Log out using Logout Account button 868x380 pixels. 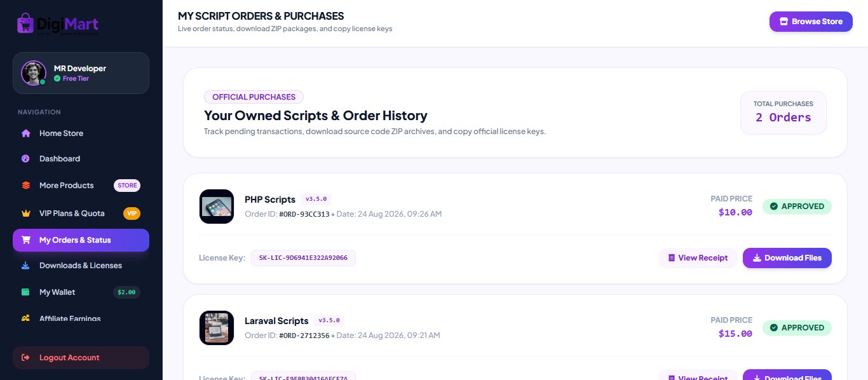(x=81, y=358)
